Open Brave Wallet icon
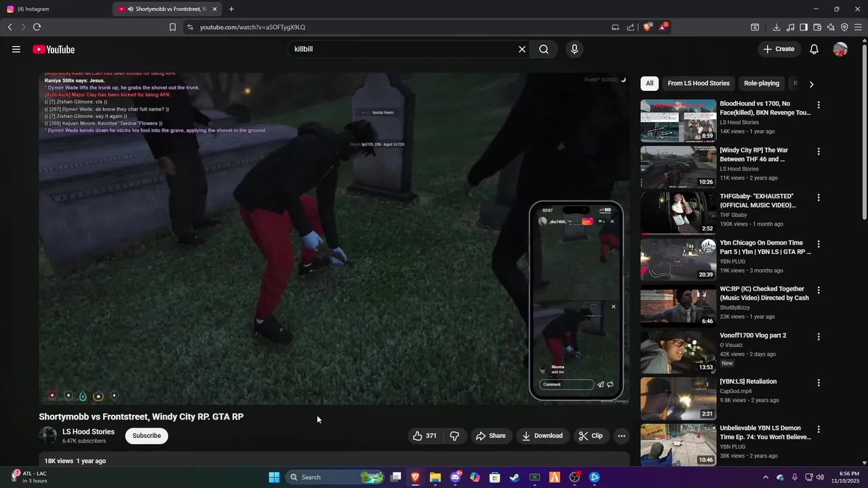Viewport: 868px width, 488px height. click(x=817, y=27)
